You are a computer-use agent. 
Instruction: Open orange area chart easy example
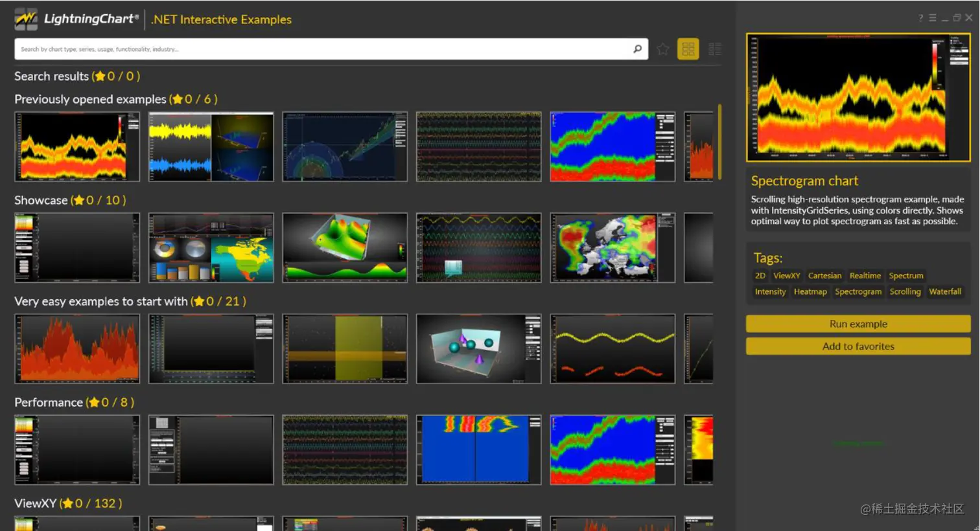(77, 348)
